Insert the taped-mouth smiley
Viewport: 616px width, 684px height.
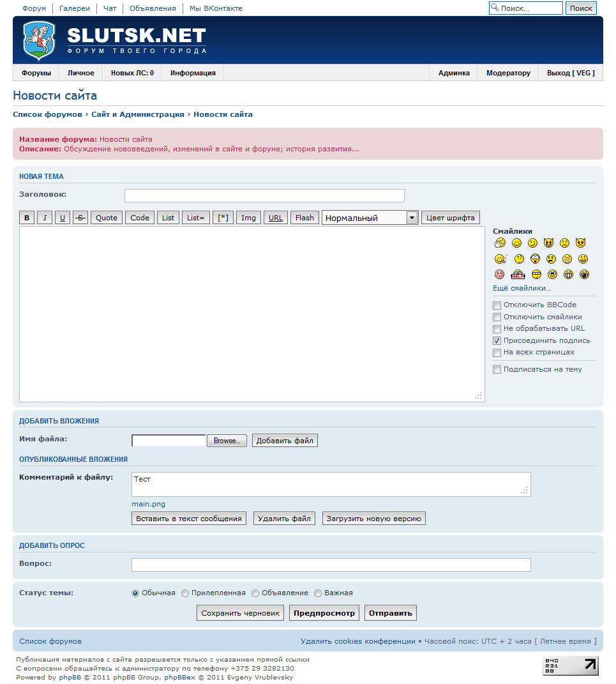click(567, 259)
